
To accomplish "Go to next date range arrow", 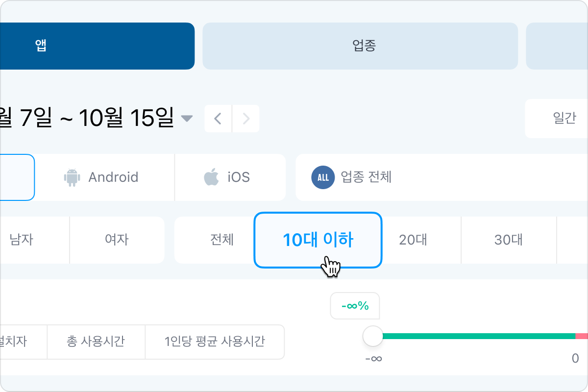I will click(246, 119).
